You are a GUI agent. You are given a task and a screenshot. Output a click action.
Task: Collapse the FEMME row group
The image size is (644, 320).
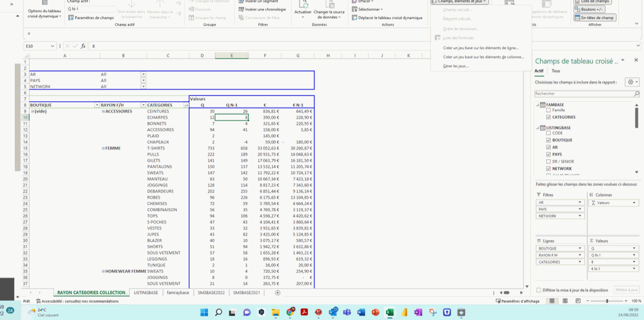tap(103, 148)
